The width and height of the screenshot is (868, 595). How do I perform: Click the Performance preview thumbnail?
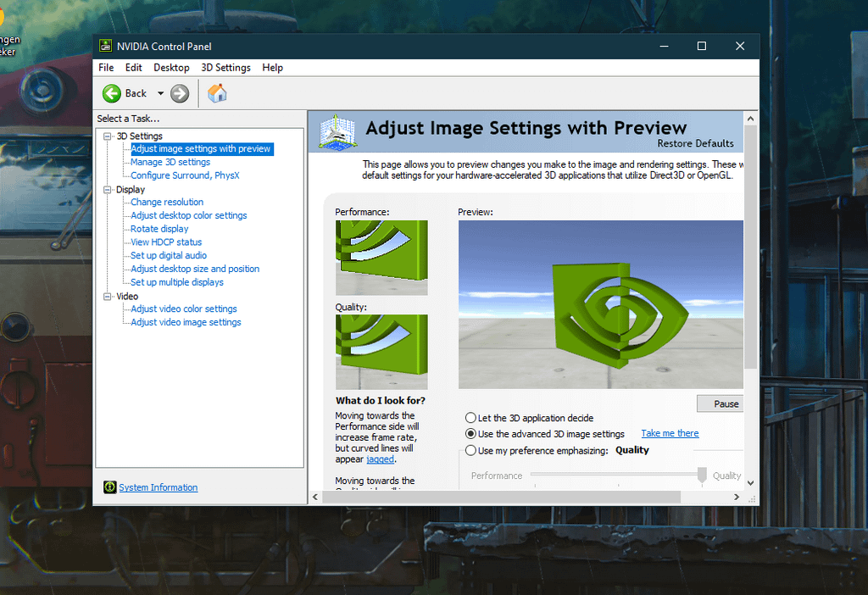(x=381, y=258)
